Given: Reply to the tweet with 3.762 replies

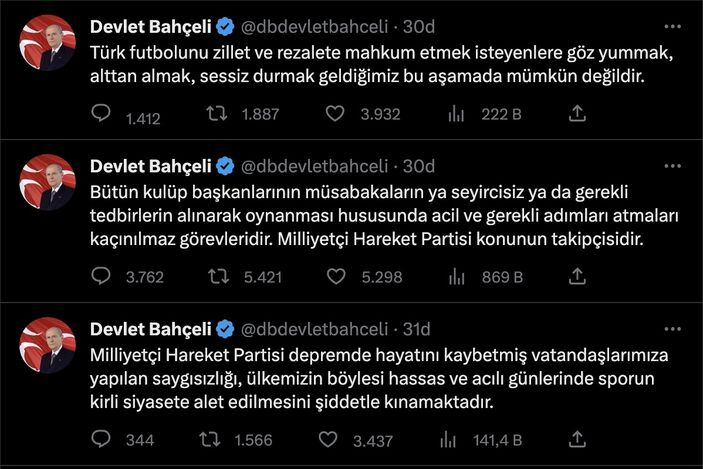Looking at the screenshot, I should (100, 277).
